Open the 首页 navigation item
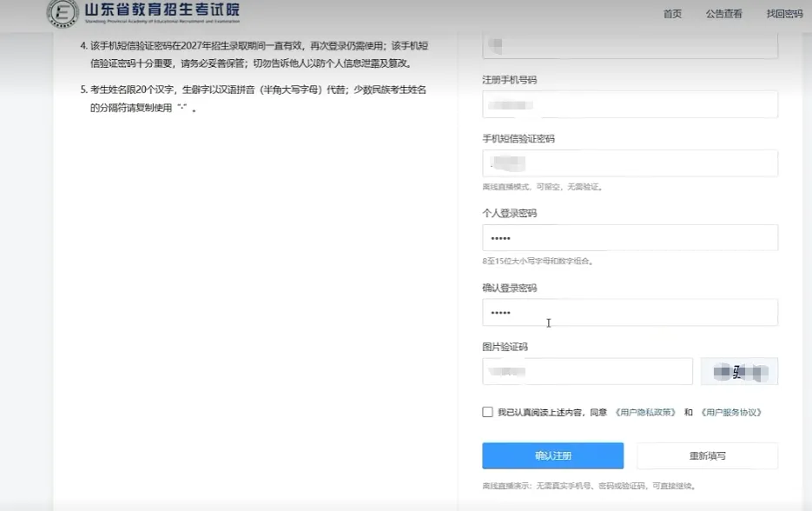 click(x=672, y=14)
